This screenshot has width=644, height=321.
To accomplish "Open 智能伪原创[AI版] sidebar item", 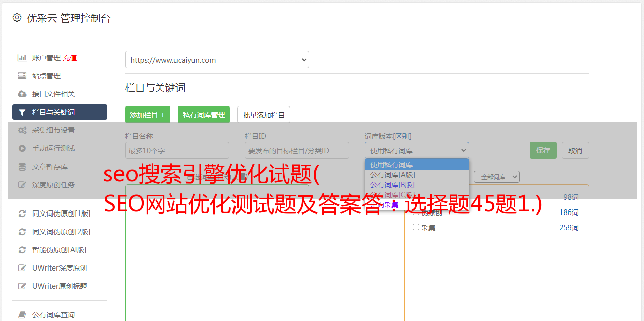I will click(60, 250).
